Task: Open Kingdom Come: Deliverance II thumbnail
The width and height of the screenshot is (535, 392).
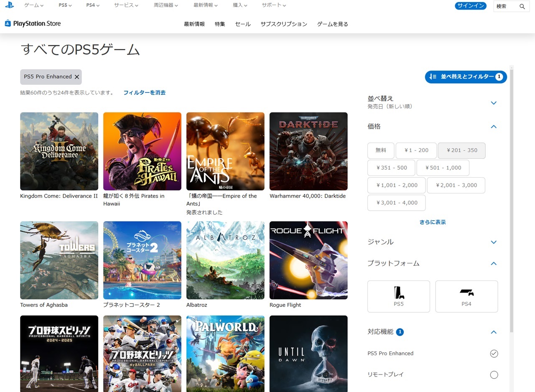Action: coord(59,151)
